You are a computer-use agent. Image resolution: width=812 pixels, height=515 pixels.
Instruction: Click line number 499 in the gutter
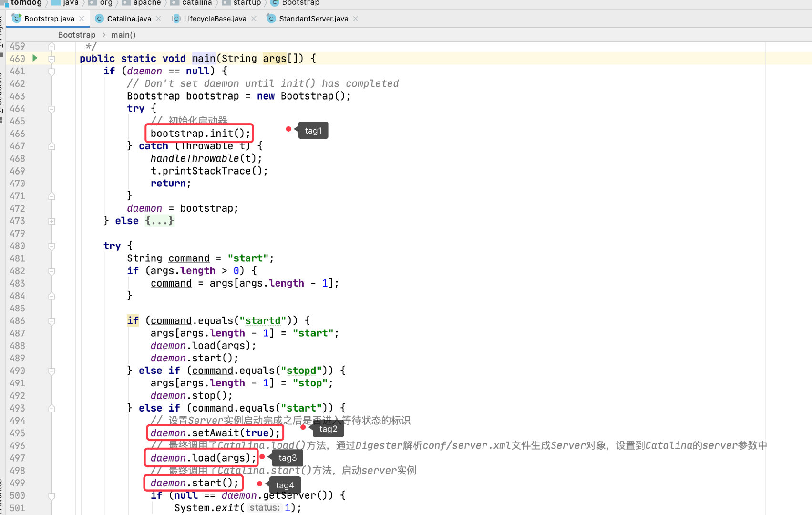[17, 483]
